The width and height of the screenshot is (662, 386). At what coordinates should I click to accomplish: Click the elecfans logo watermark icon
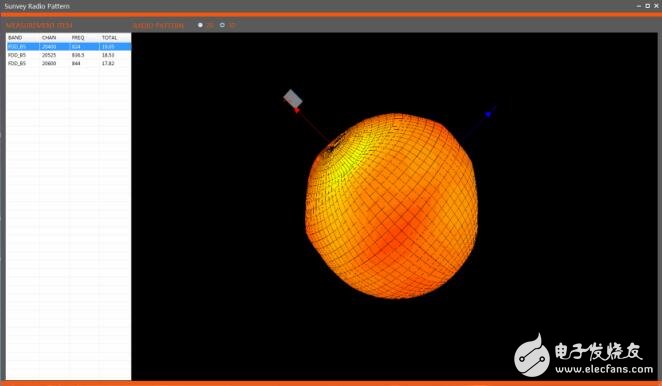pos(532,355)
